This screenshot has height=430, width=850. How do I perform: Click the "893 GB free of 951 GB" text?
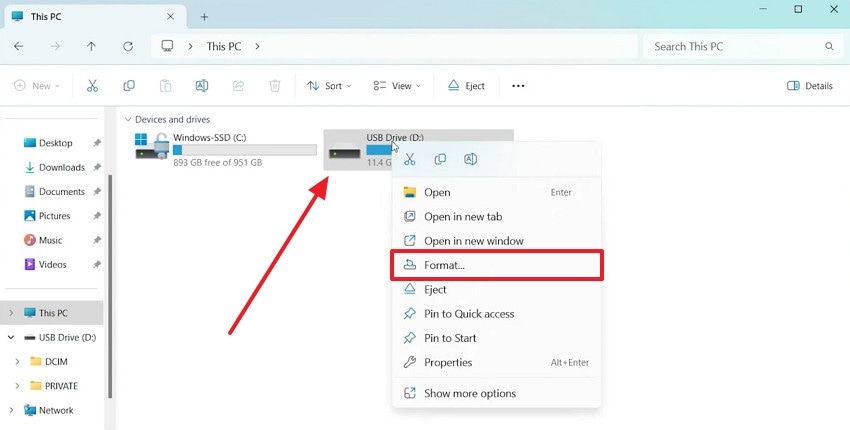click(x=217, y=163)
